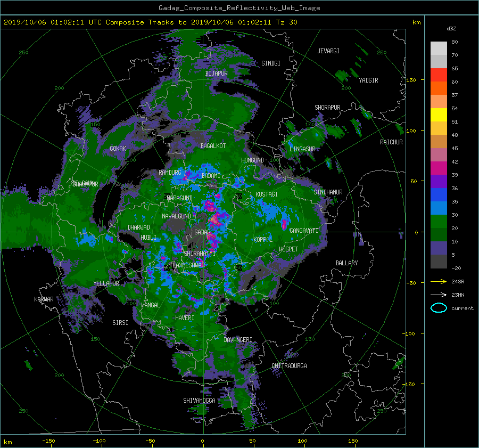479x448 pixels.
Task: Pick the magenta 42 dBZ color swatch
Action: pyautogui.click(x=439, y=168)
